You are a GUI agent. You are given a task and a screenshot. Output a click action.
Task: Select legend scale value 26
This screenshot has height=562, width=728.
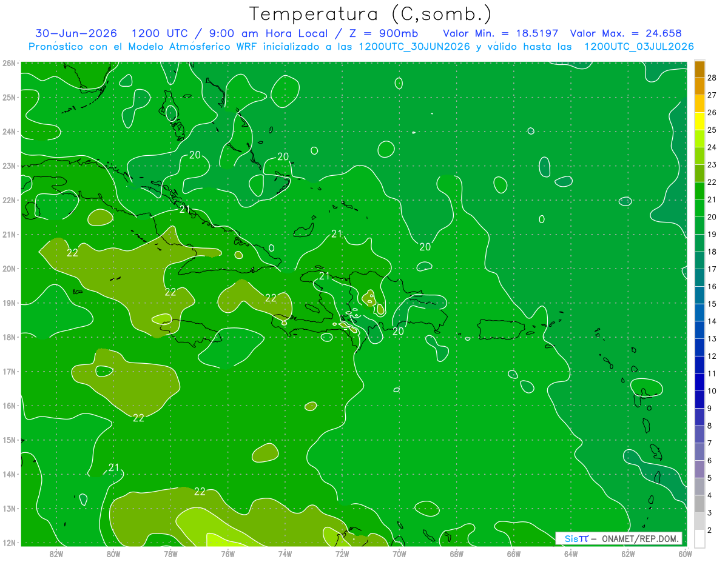coord(712,112)
